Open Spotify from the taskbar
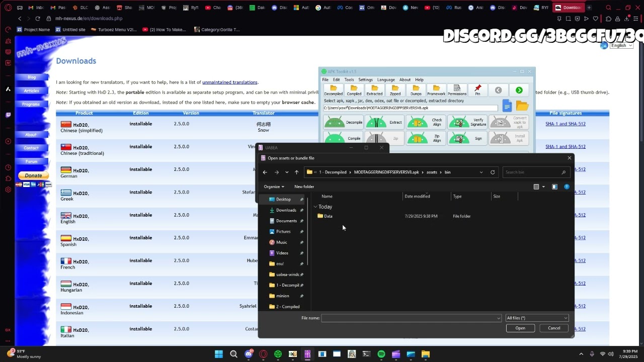The image size is (644, 362). click(x=381, y=354)
